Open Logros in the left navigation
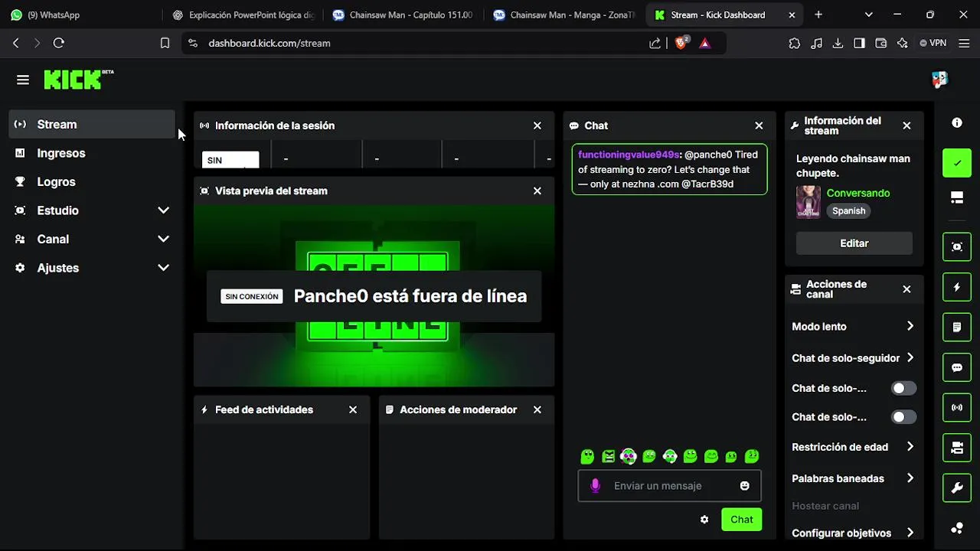Viewport: 980px width, 551px height. pyautogui.click(x=92, y=181)
